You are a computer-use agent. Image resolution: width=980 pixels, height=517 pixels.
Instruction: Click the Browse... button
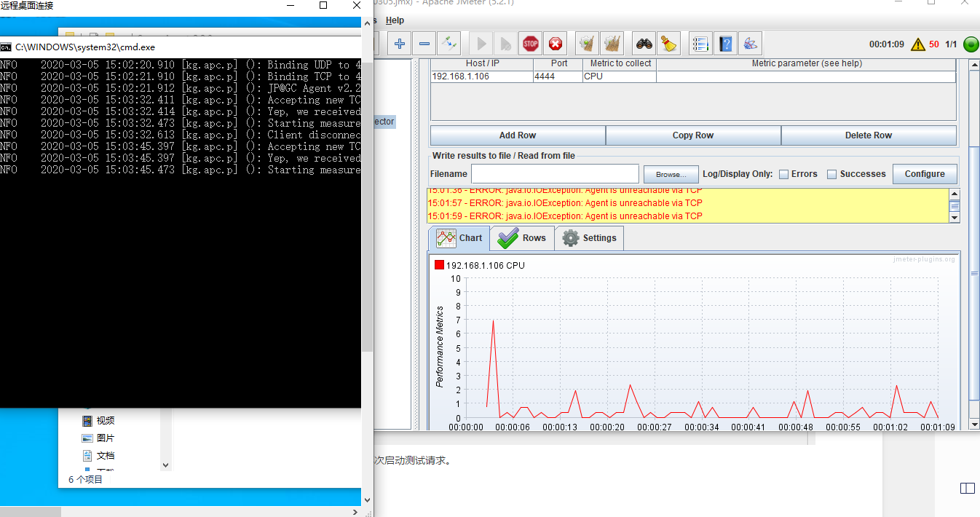pos(671,174)
